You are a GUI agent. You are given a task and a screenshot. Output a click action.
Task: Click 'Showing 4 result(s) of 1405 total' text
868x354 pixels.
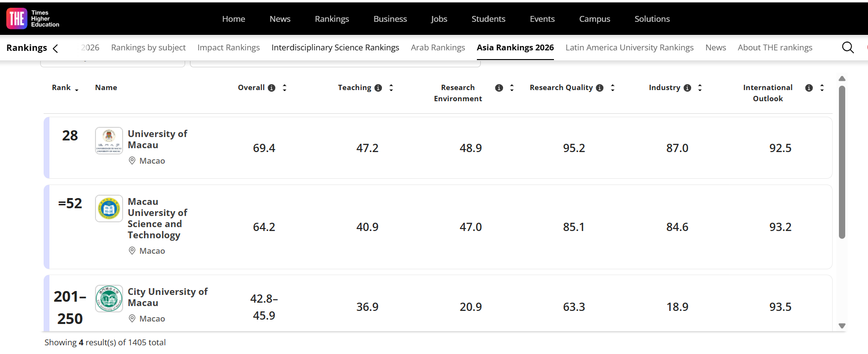point(105,342)
